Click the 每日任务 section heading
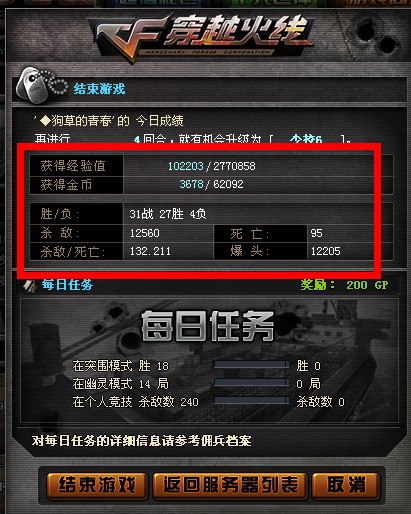Image resolution: width=411 pixels, height=514 pixels. [67, 285]
